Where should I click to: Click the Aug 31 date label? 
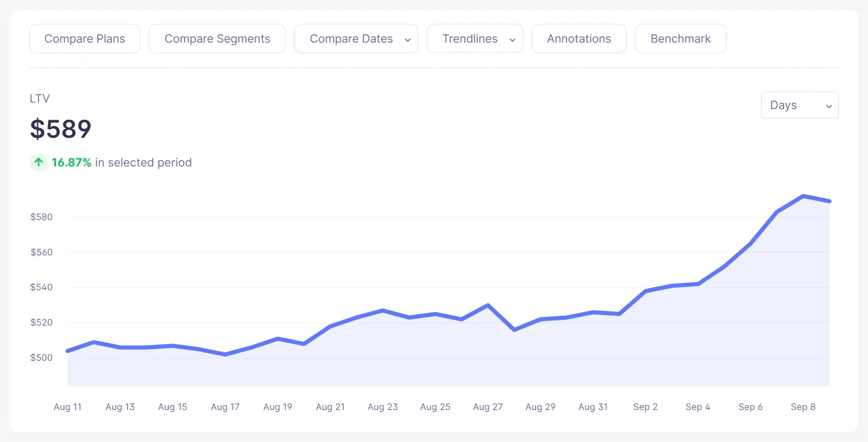coord(593,407)
